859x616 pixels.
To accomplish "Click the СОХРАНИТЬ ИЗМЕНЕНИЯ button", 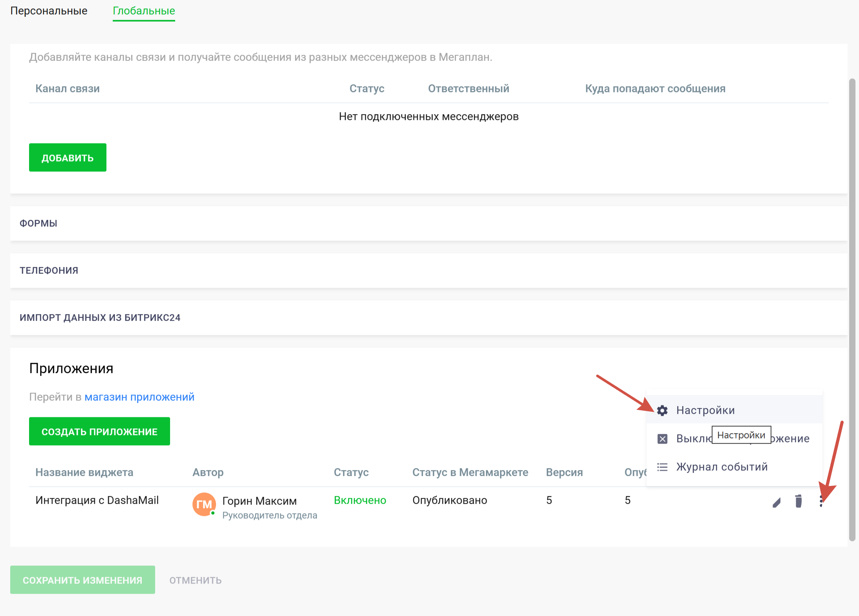I will [82, 580].
